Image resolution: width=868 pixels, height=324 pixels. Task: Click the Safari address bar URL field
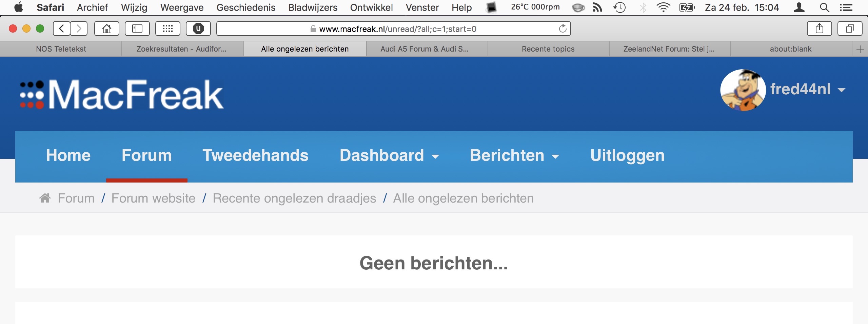393,28
